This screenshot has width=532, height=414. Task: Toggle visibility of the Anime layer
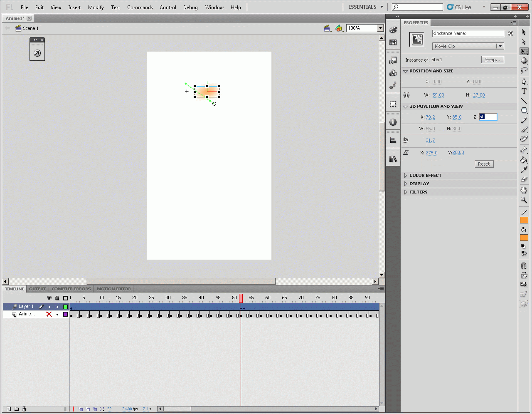coord(49,314)
